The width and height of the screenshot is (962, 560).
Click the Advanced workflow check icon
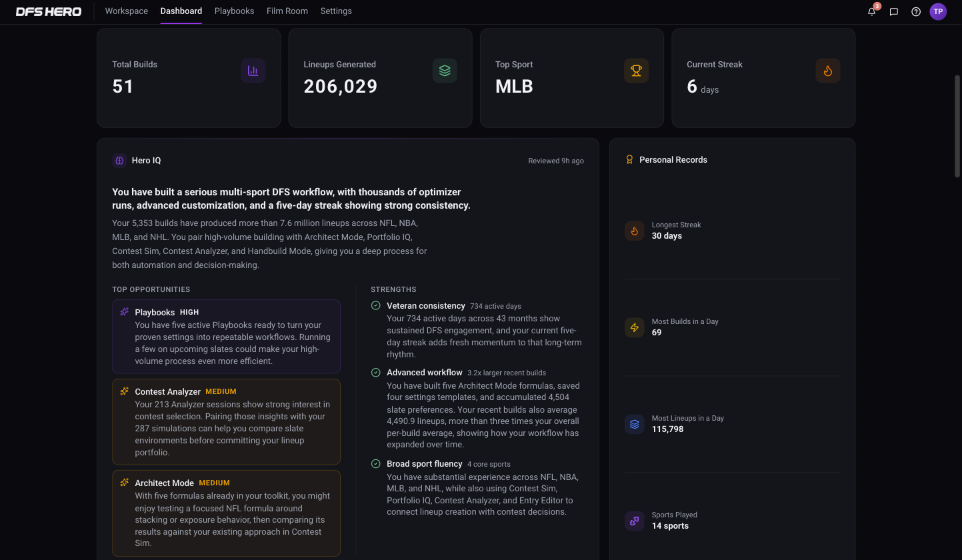point(376,373)
